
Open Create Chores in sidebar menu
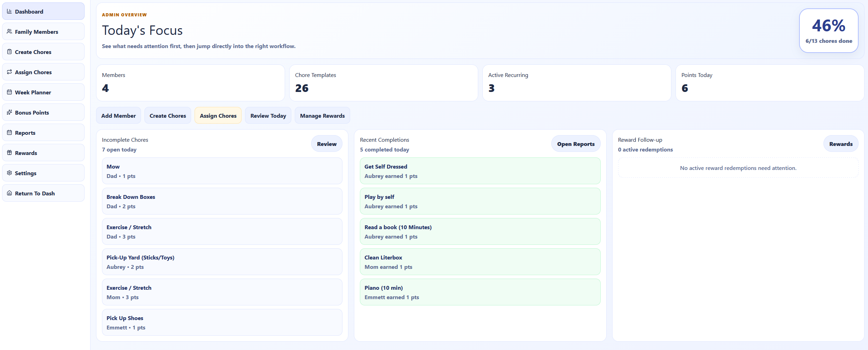pos(43,52)
